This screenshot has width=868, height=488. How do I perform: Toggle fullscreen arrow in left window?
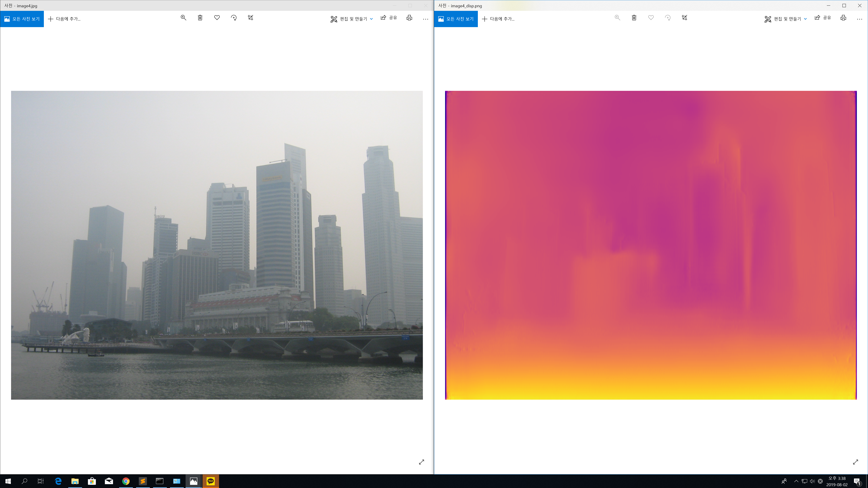(421, 462)
